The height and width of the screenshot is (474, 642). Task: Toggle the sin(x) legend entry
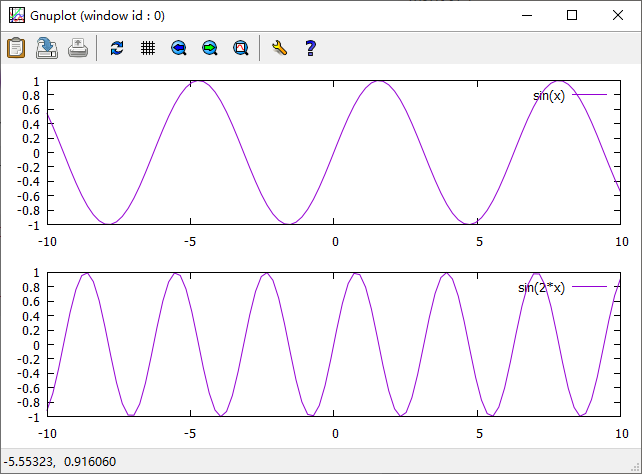tap(570, 95)
